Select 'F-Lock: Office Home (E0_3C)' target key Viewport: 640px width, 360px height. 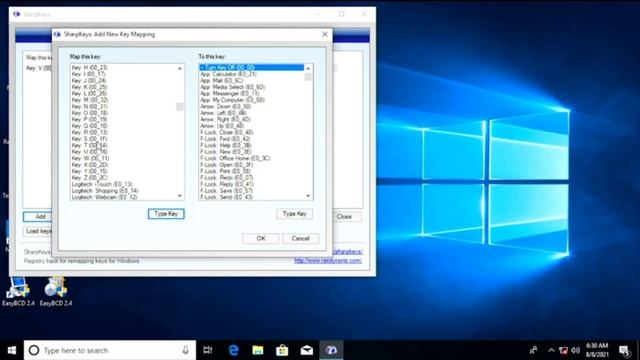[x=235, y=158]
